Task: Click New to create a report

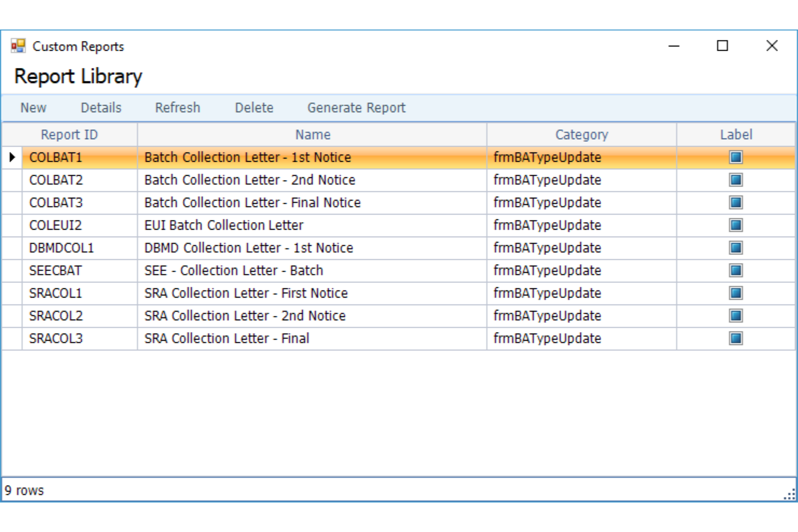Action: (33, 107)
